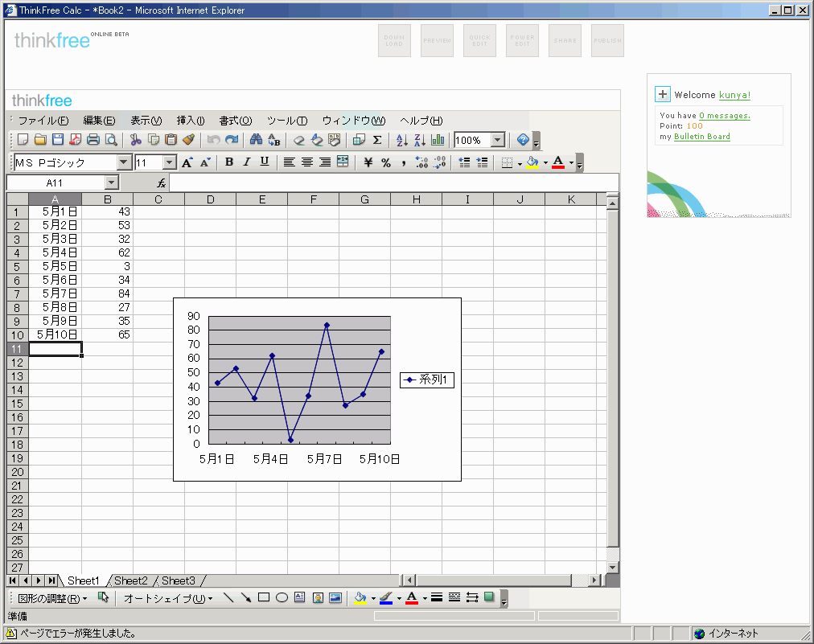
Task: Open the Bulletin Board link
Action: pos(701,137)
